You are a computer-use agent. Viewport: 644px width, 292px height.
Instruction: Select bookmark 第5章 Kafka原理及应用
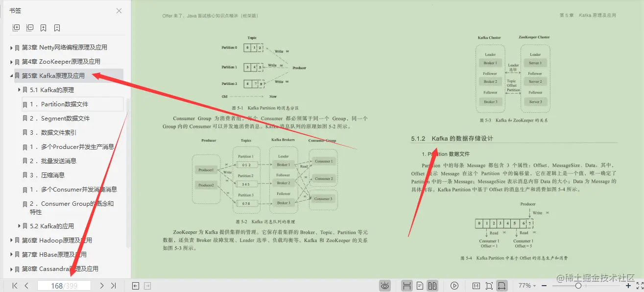[53, 76]
